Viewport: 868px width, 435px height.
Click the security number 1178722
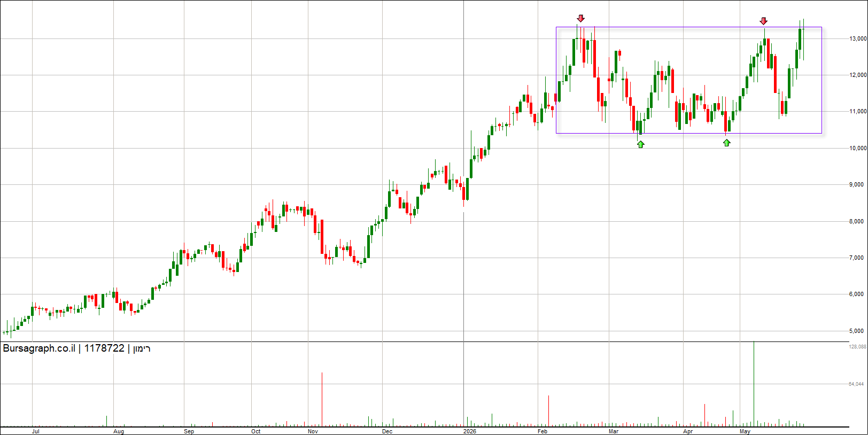tap(104, 348)
